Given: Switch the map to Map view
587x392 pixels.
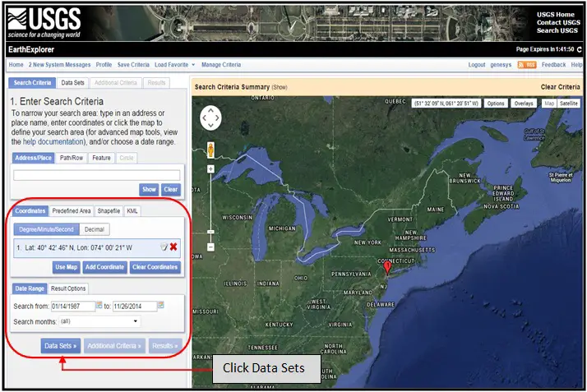Looking at the screenshot, I should tap(549, 104).
